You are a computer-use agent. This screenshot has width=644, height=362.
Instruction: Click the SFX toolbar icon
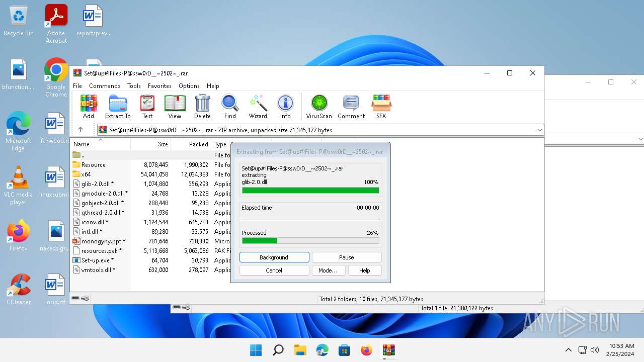pyautogui.click(x=381, y=107)
